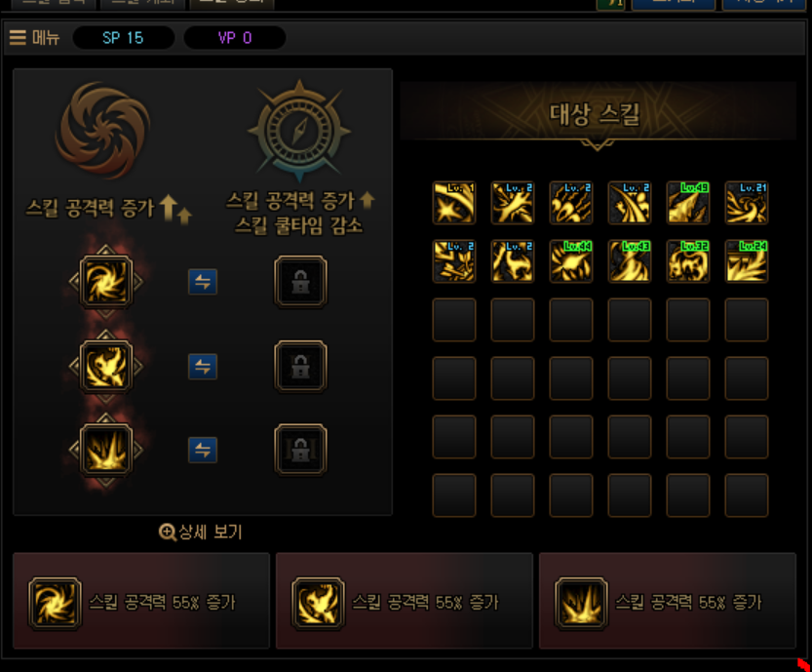Click the Lv.1 target skill icon

[454, 203]
